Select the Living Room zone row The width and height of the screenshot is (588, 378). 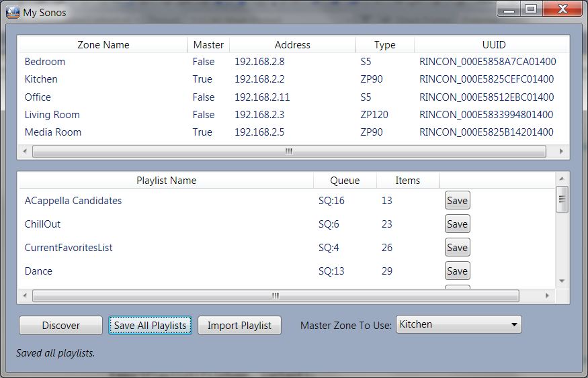pyautogui.click(x=293, y=115)
